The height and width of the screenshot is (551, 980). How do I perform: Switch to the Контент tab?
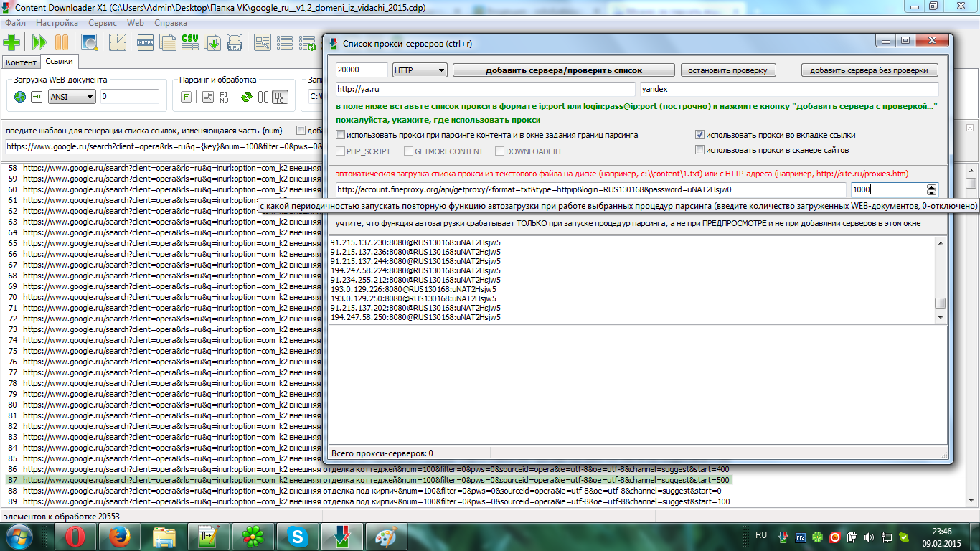pyautogui.click(x=21, y=62)
